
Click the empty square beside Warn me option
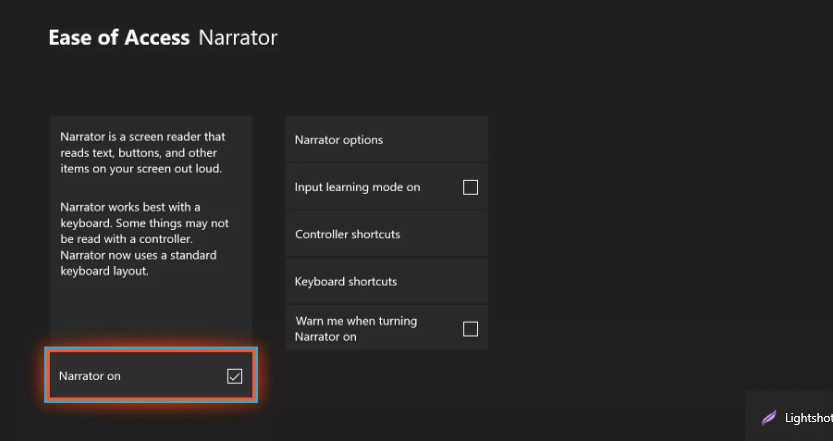pos(470,329)
